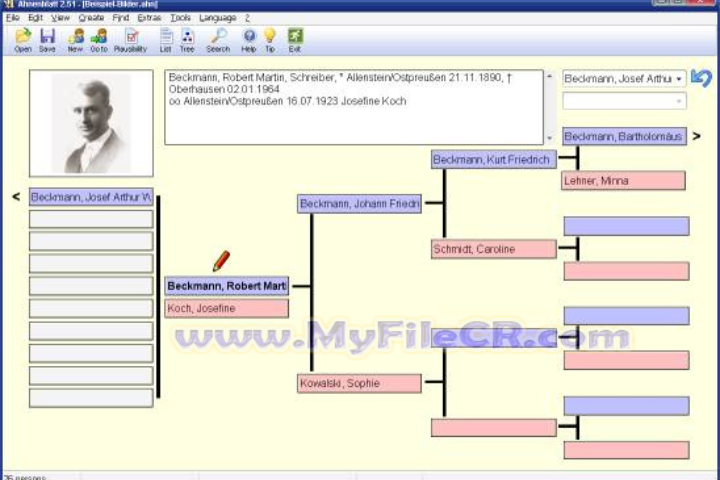Screen dimensions: 720x480
Task: Click the person details text box
Action: tap(354, 107)
